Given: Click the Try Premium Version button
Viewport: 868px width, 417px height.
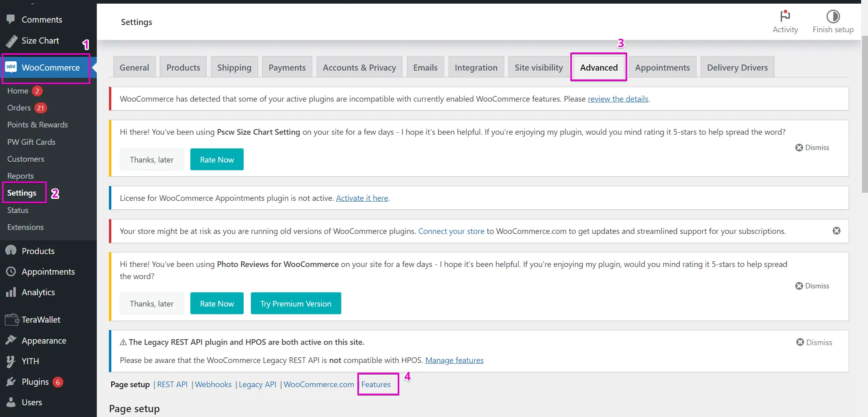Looking at the screenshot, I should tap(296, 303).
